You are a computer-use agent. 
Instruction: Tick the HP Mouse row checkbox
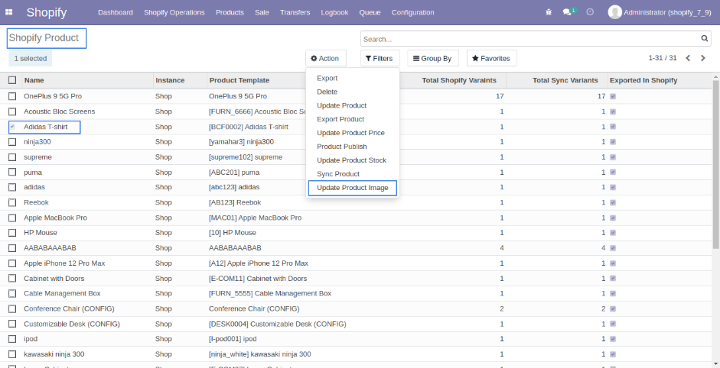pos(12,232)
